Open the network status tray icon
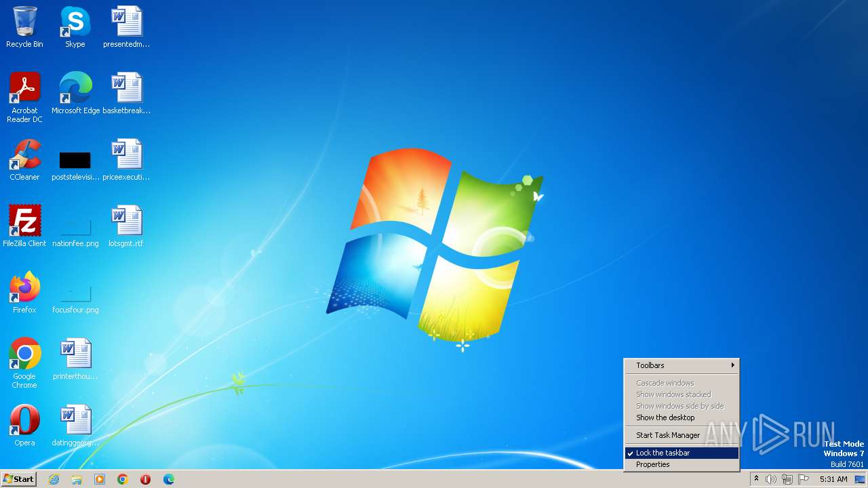The width and height of the screenshot is (868, 488). (787, 479)
